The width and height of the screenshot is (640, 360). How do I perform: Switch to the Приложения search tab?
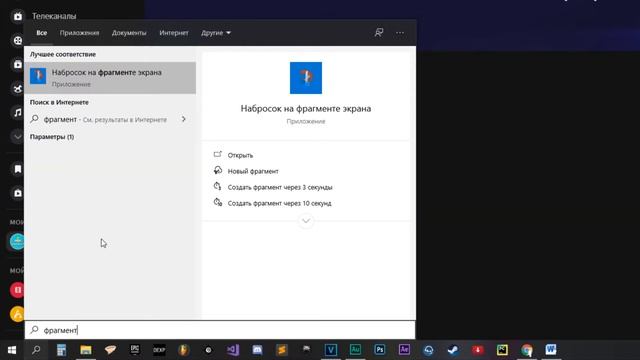(79, 33)
